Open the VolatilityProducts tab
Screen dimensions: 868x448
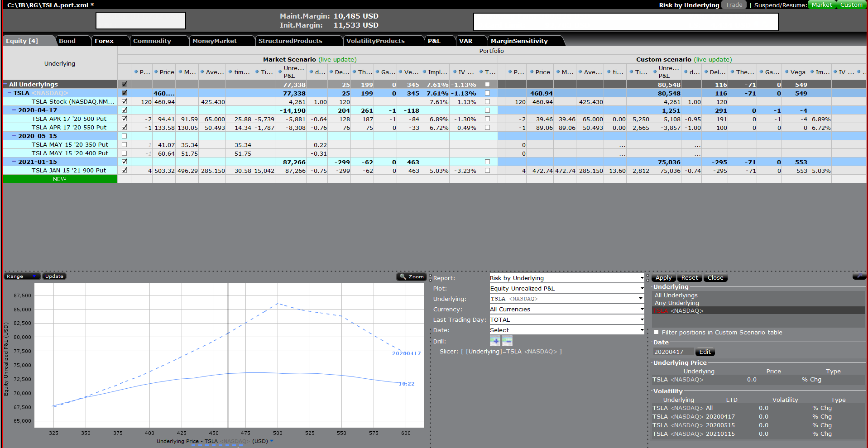(383, 41)
